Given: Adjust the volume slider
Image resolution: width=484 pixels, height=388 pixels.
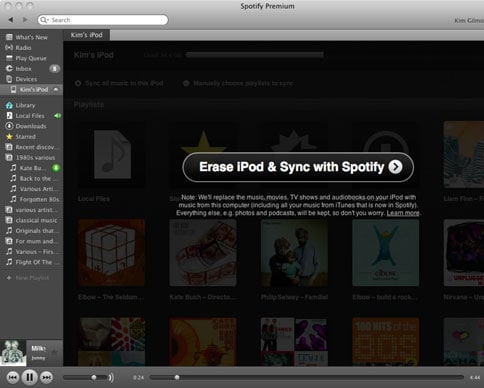Looking at the screenshot, I should pos(85,377).
